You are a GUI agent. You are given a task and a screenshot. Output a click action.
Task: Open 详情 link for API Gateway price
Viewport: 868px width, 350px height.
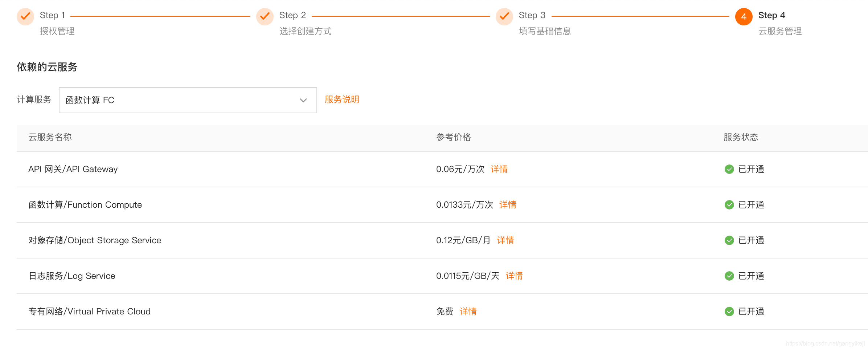click(x=499, y=169)
